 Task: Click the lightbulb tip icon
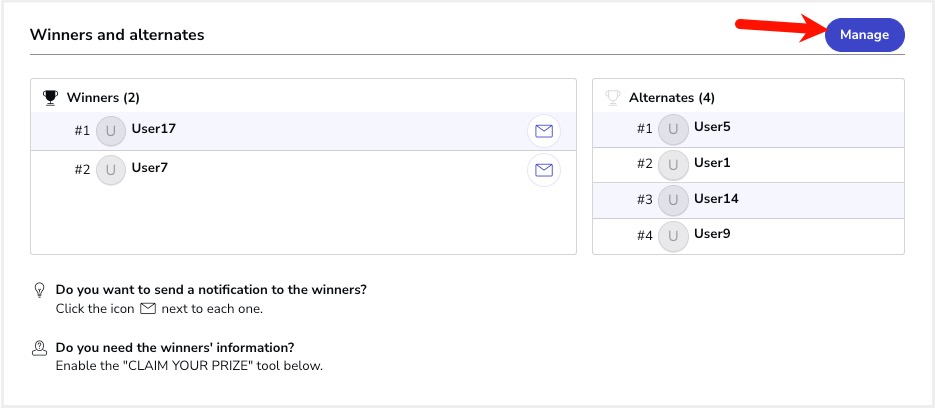point(39,290)
